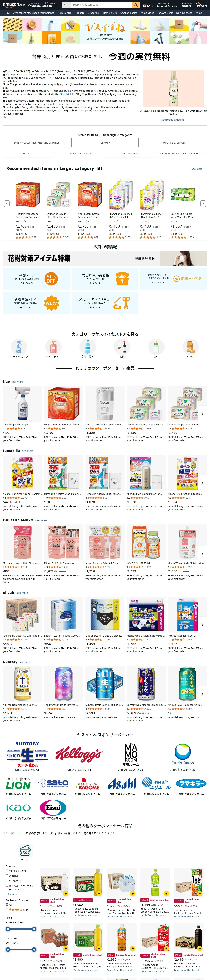
Task: Click the orange search magnifier button
Action: [x=136, y=5]
